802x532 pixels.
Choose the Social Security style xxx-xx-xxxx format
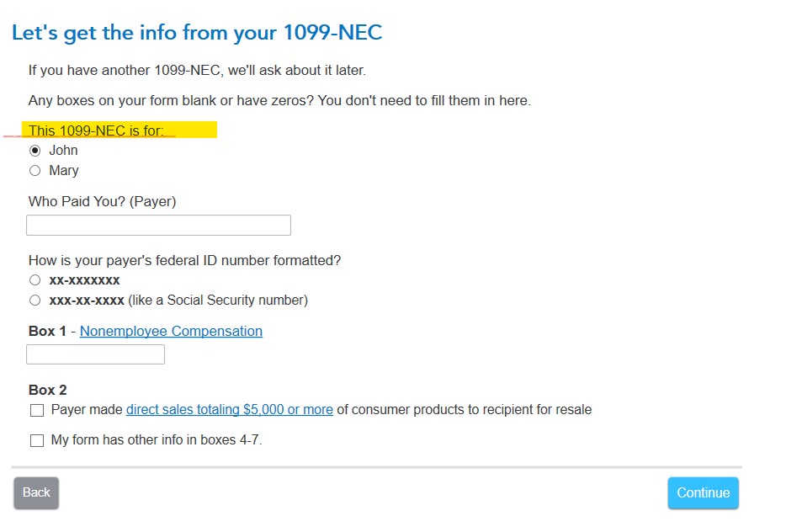(35, 301)
